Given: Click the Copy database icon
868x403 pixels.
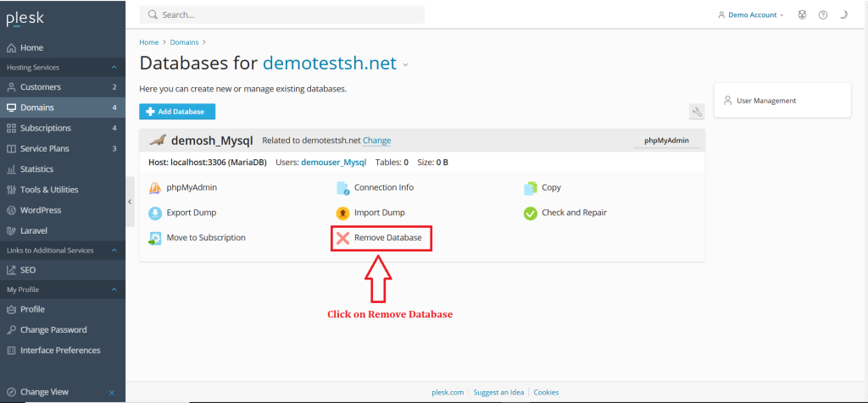Looking at the screenshot, I should tap(531, 189).
